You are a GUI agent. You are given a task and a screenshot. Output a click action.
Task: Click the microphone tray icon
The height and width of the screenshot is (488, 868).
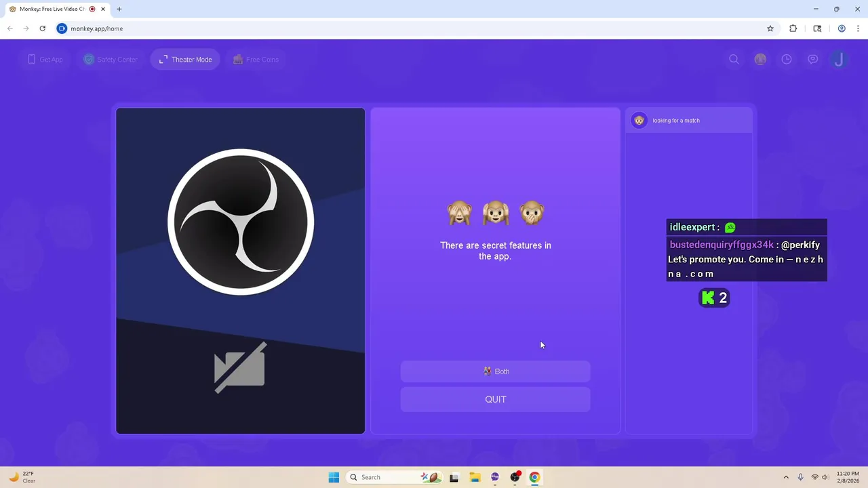pos(801,477)
